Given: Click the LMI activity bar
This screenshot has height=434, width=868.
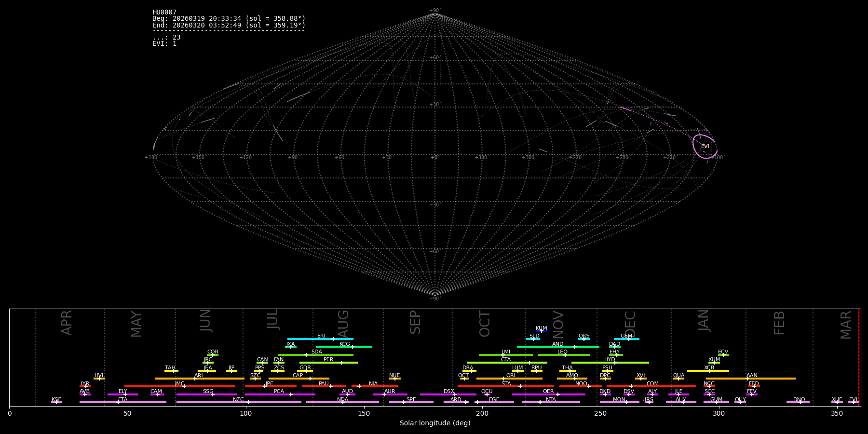Looking at the screenshot, I should tap(506, 355).
